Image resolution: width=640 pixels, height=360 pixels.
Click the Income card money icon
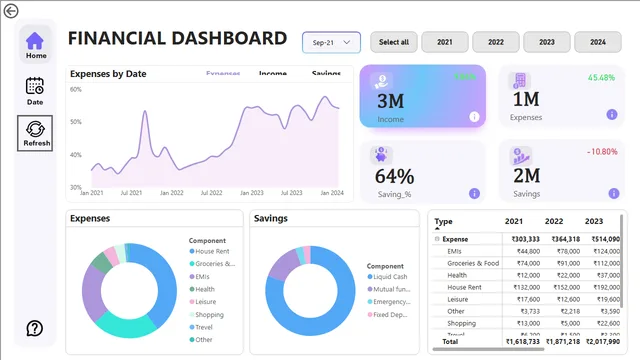[x=381, y=81]
